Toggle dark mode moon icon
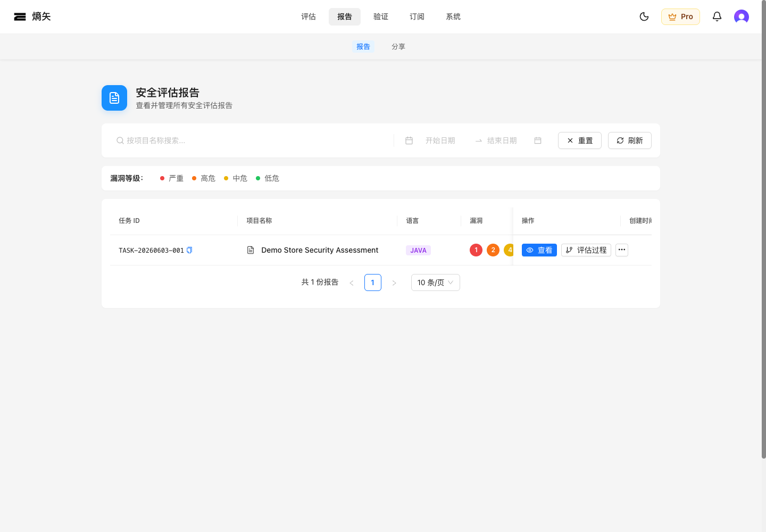Image resolution: width=766 pixels, height=532 pixels. tap(644, 16)
